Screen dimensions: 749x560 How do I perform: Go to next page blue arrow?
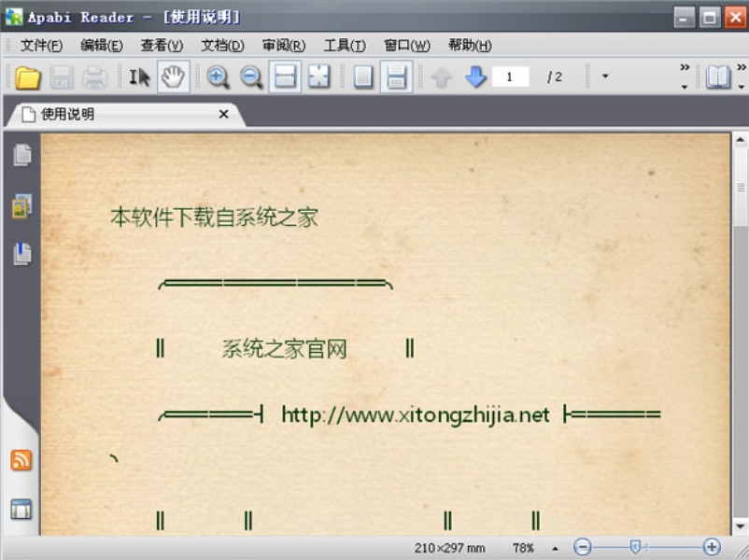475,77
